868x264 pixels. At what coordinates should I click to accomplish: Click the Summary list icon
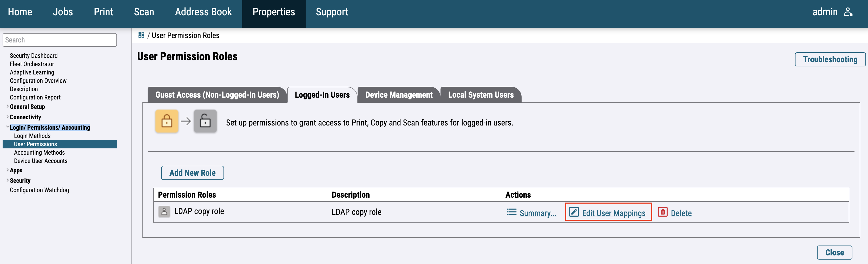point(511,212)
